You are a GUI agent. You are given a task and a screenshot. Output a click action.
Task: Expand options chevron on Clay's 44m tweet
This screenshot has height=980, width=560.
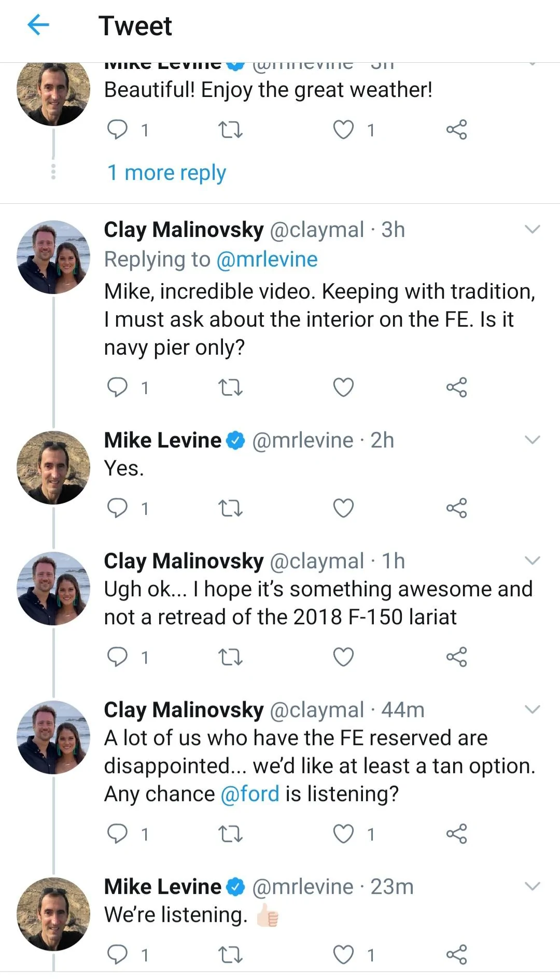pos(533,709)
